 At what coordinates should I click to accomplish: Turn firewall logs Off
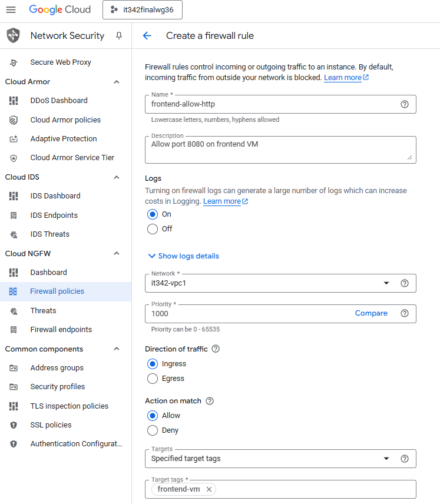[x=153, y=229]
